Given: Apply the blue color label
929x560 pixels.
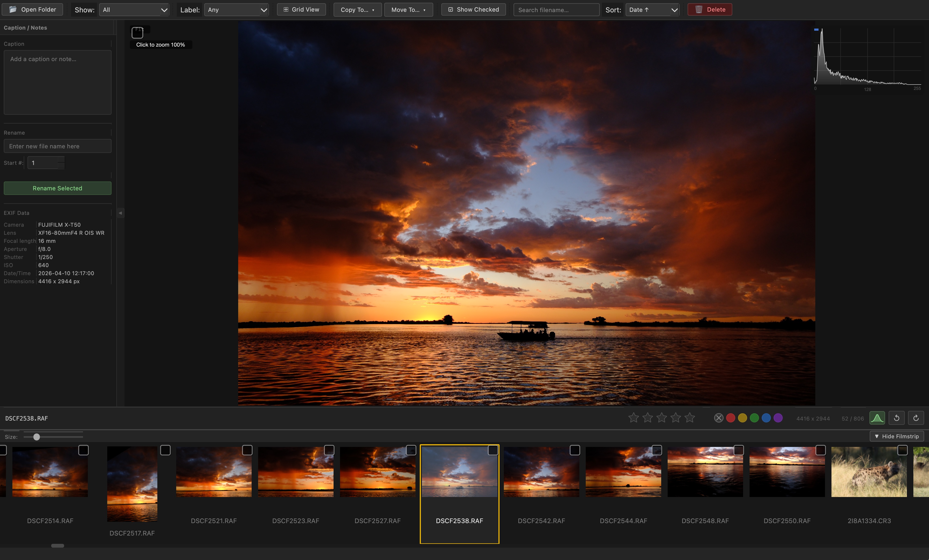Looking at the screenshot, I should 766,418.
